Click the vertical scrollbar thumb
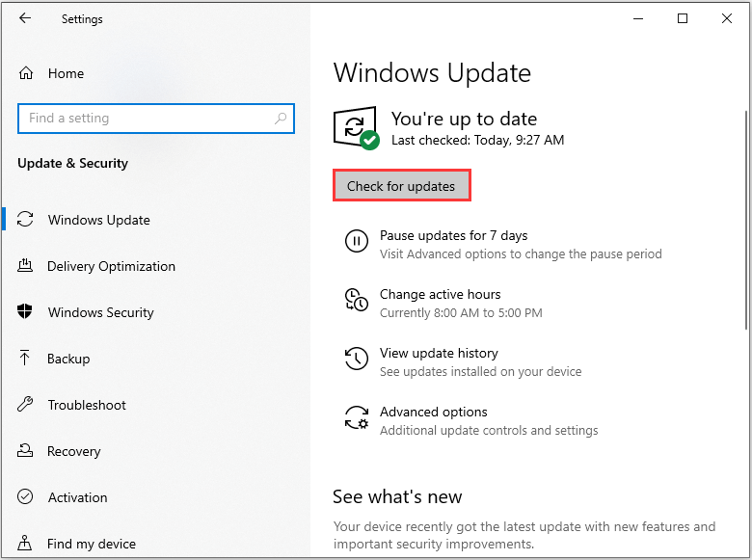Screen dimensions: 752x560 pyautogui.click(x=746, y=220)
